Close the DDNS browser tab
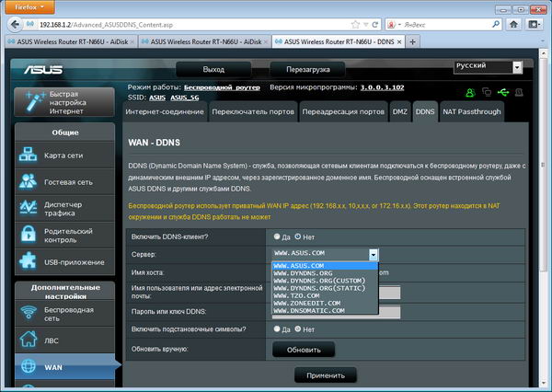Screen dimensions: 552x392 (x=399, y=41)
